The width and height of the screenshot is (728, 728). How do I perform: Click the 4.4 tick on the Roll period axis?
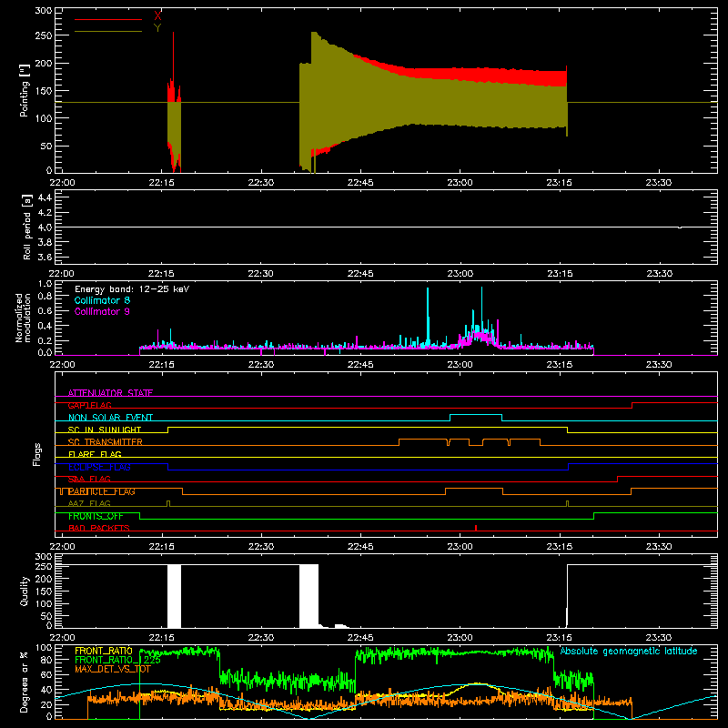(45, 197)
